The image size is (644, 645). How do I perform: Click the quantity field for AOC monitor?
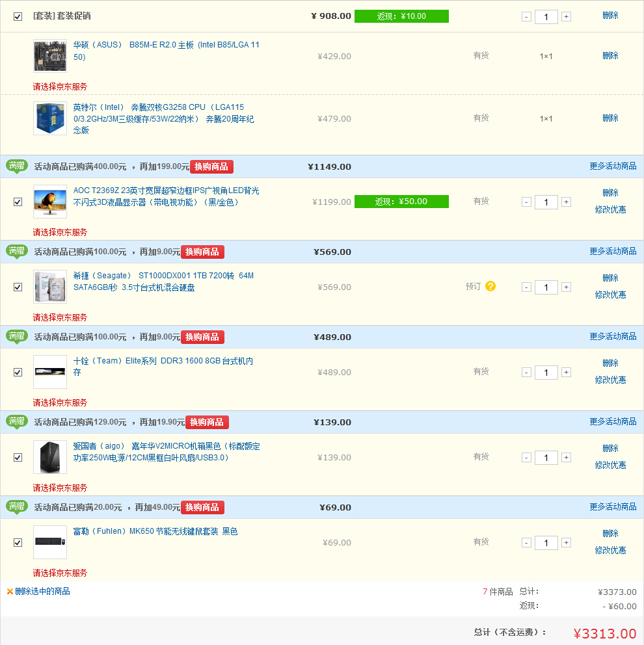point(546,202)
